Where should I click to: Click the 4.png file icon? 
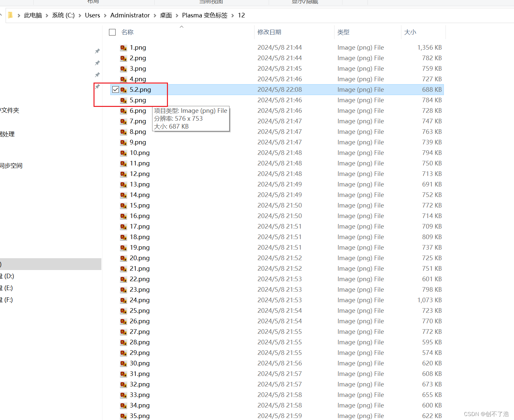[123, 79]
